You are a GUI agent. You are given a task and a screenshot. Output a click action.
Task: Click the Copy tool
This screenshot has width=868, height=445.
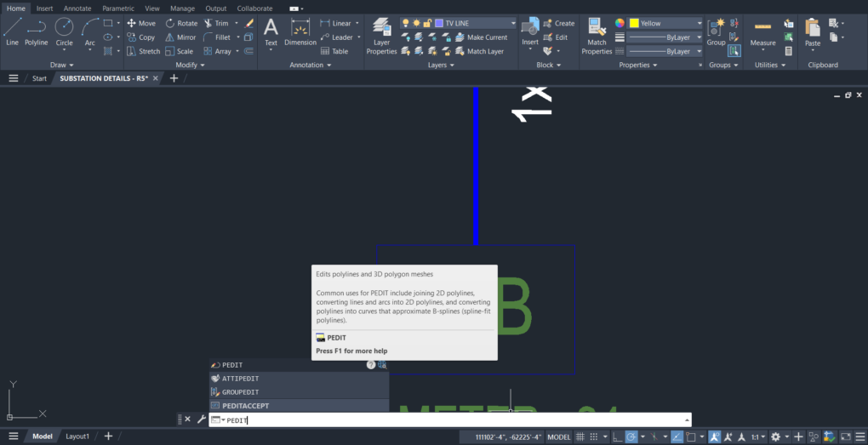141,37
